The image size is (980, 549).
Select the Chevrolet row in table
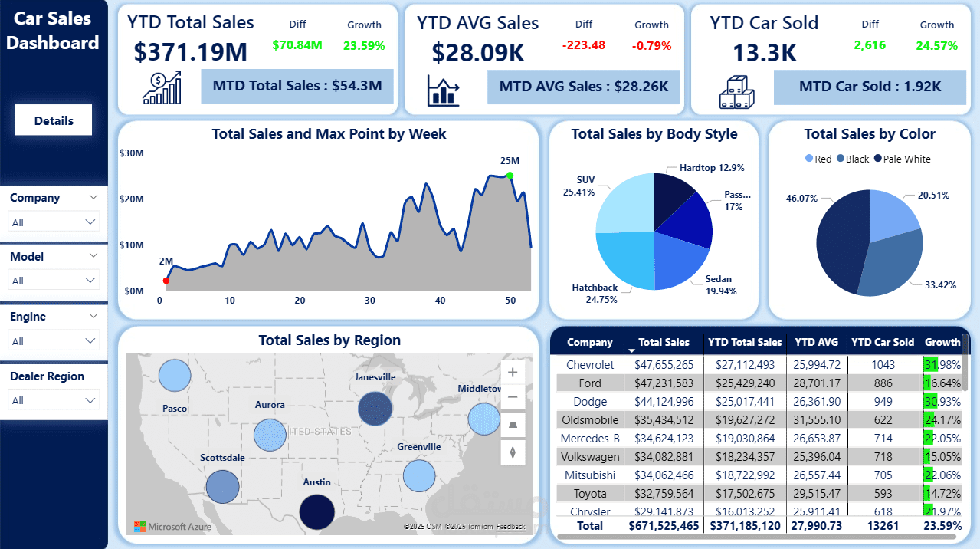coord(759,365)
